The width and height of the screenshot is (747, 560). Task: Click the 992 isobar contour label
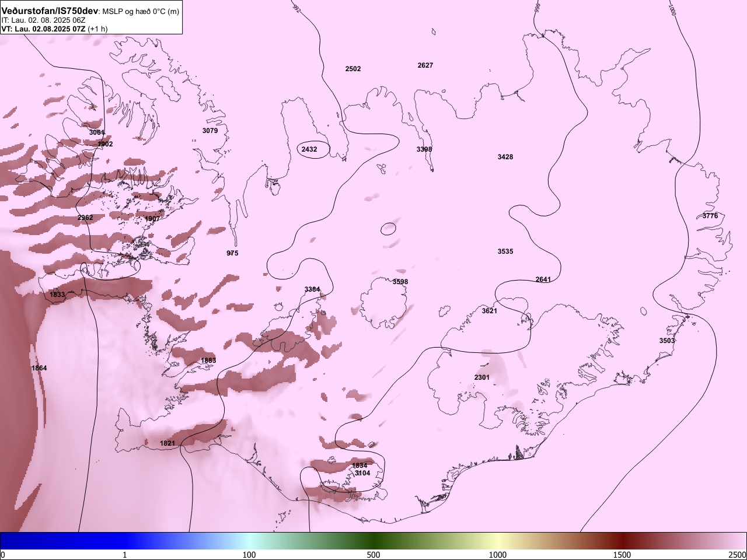tap(296, 8)
